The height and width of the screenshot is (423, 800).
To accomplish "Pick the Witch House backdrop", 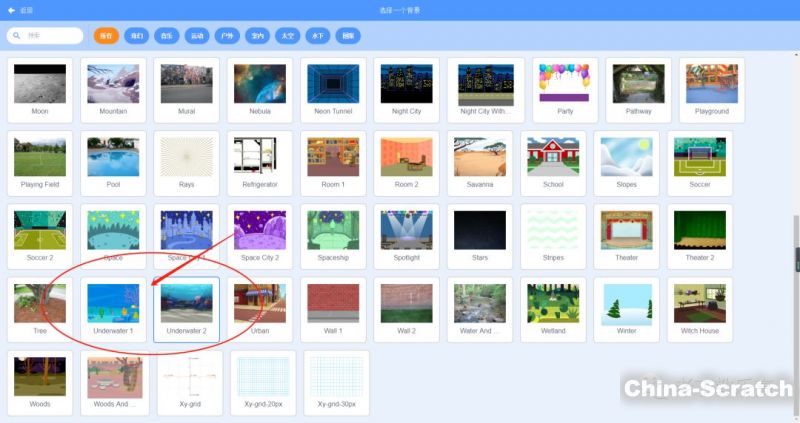I will coord(699,308).
